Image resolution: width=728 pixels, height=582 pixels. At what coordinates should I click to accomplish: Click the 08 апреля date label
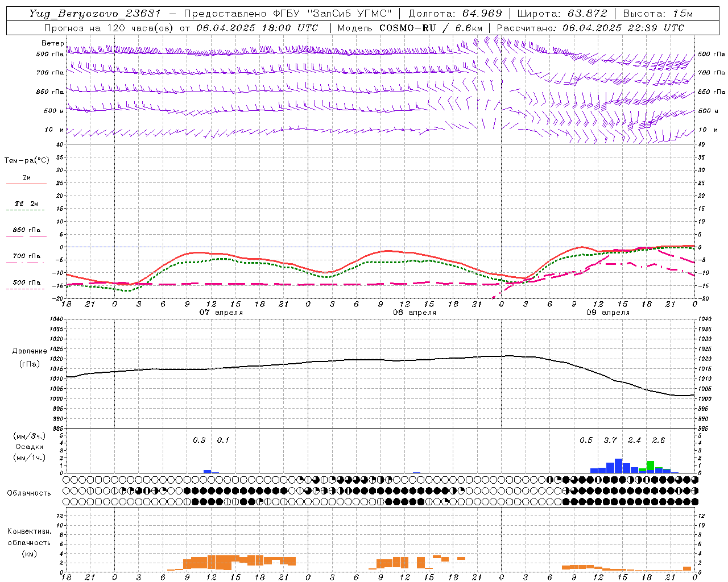click(x=415, y=313)
